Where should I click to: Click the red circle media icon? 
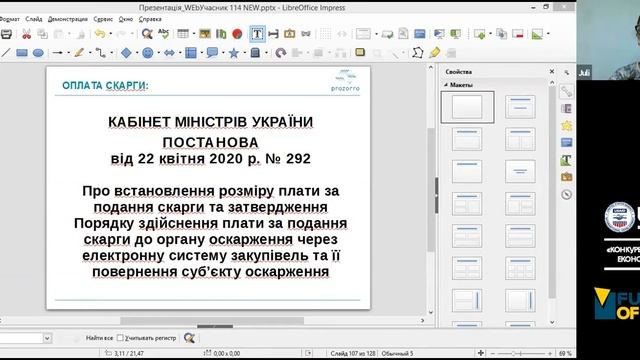pyautogui.click(x=237, y=34)
